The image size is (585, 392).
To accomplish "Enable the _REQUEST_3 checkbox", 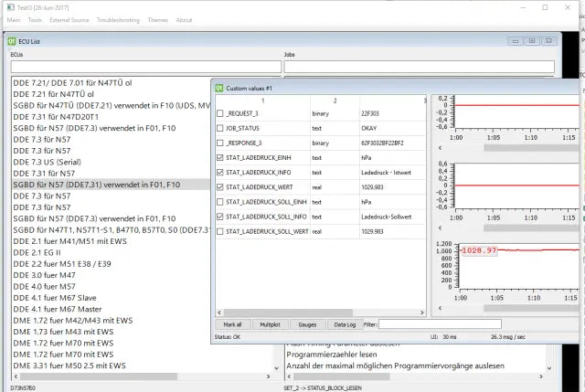I will click(x=219, y=113).
